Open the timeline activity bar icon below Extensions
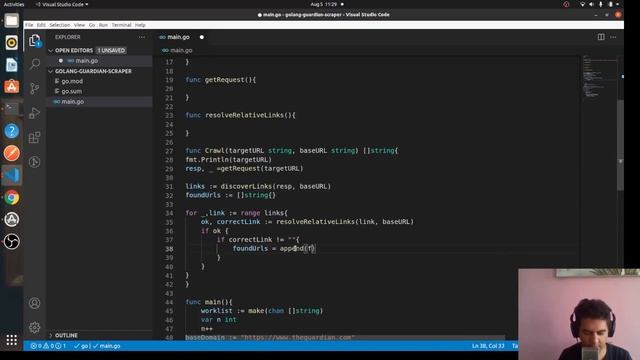 click(35, 162)
